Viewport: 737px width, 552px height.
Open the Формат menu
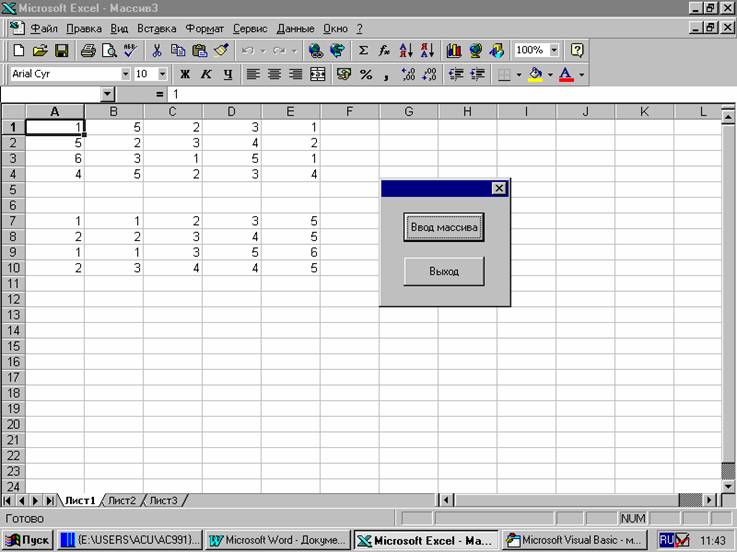click(205, 28)
